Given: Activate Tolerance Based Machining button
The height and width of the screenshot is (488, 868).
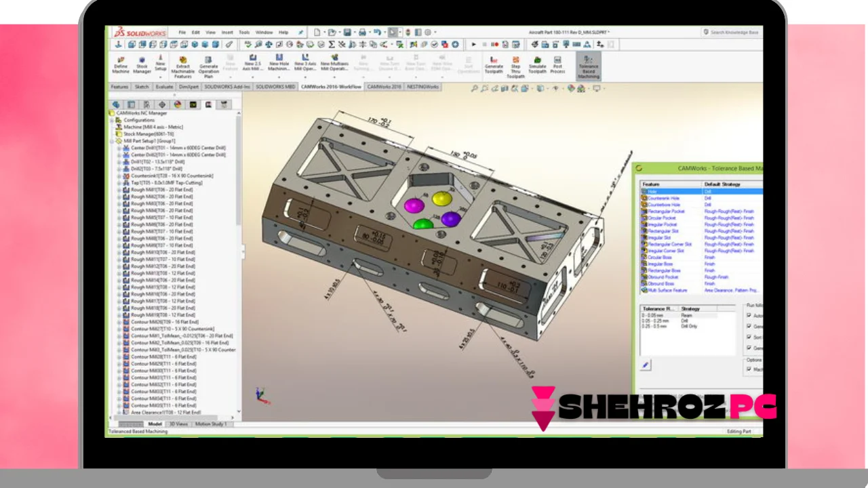Looking at the screenshot, I should coord(589,66).
